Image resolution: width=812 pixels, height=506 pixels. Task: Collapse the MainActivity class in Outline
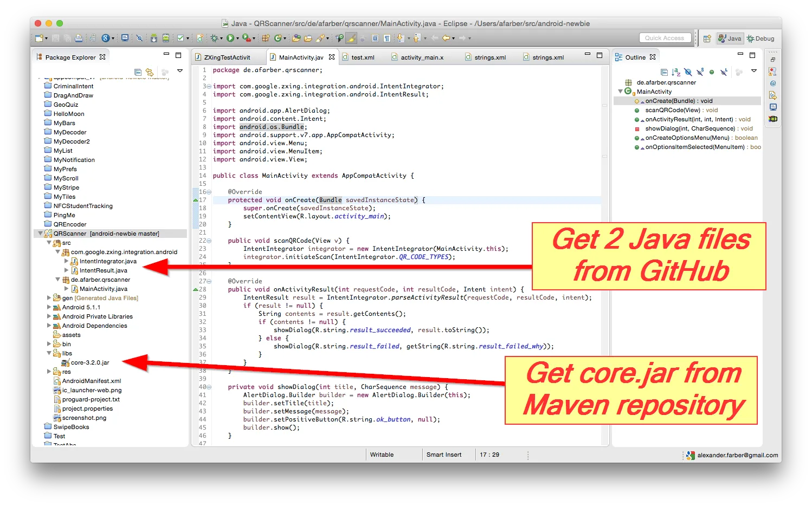click(621, 92)
